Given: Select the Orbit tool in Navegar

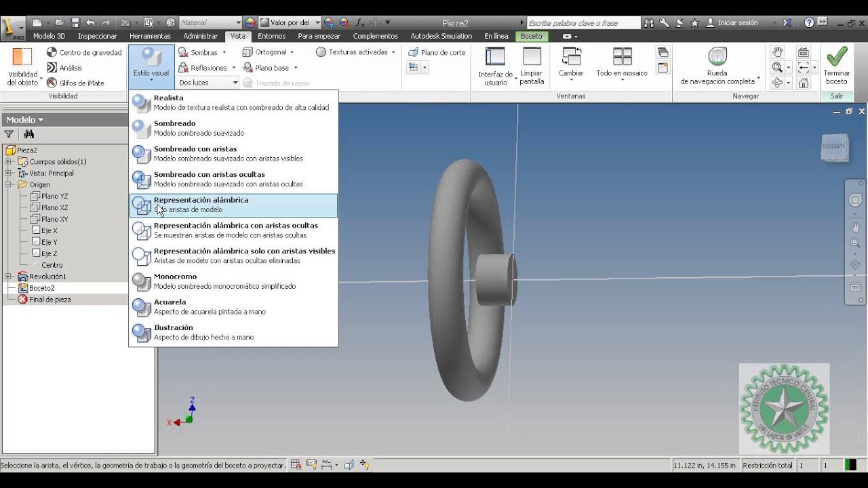Looking at the screenshot, I should (777, 82).
